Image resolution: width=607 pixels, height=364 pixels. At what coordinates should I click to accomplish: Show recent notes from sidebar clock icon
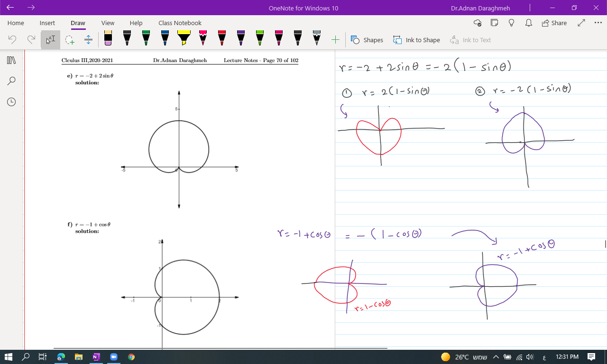[x=11, y=102]
